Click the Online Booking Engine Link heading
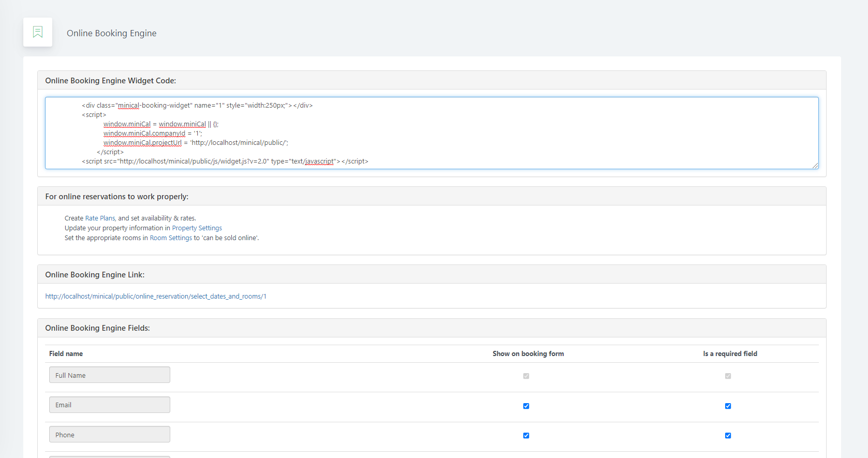 click(95, 275)
